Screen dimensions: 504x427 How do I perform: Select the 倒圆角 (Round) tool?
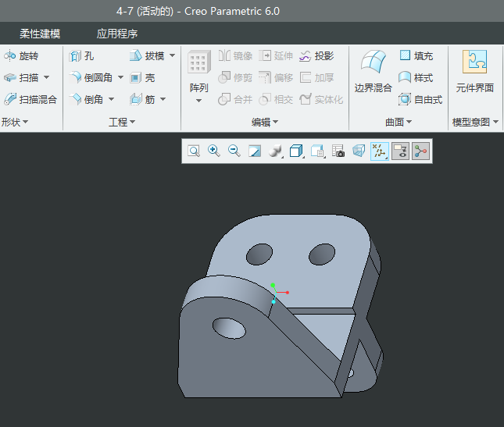pos(91,77)
